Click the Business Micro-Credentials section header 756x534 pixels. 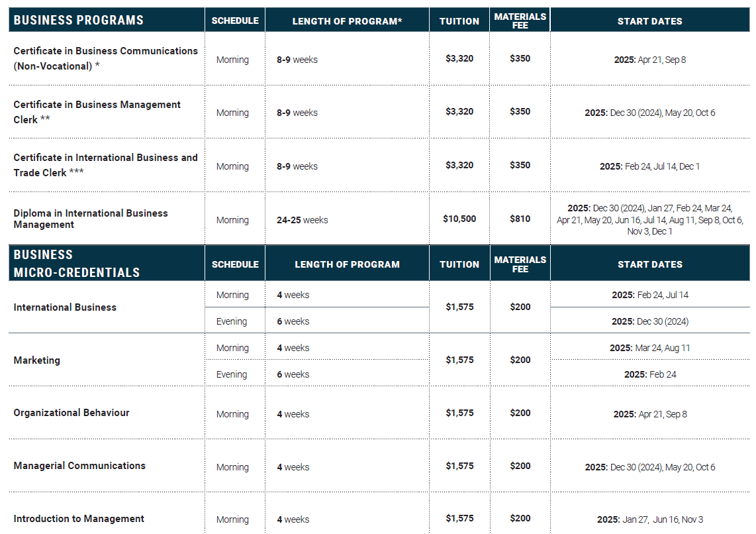pyautogui.click(x=76, y=264)
